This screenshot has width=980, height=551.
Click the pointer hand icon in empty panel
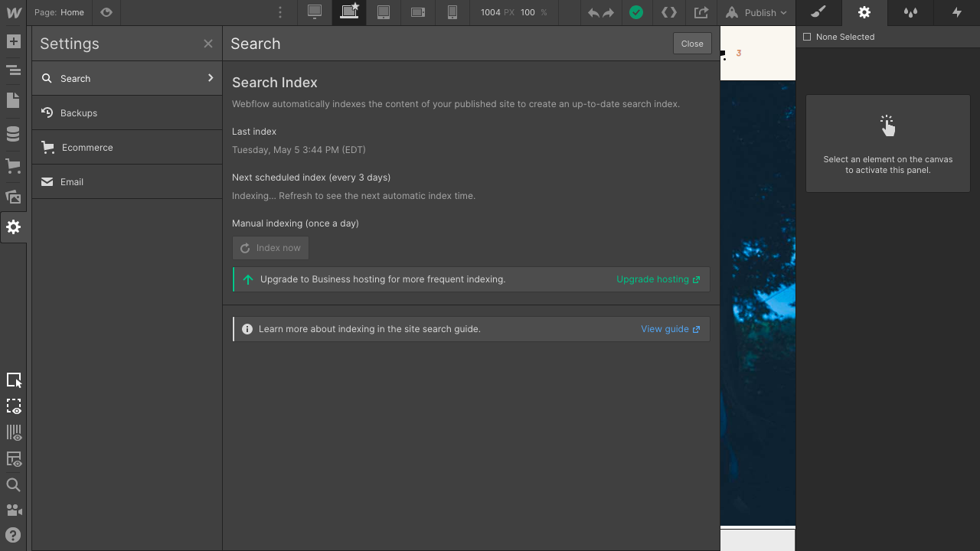887,126
